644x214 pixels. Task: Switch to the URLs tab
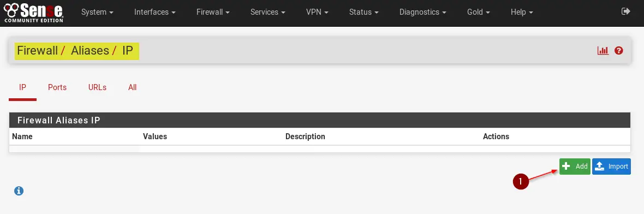97,87
